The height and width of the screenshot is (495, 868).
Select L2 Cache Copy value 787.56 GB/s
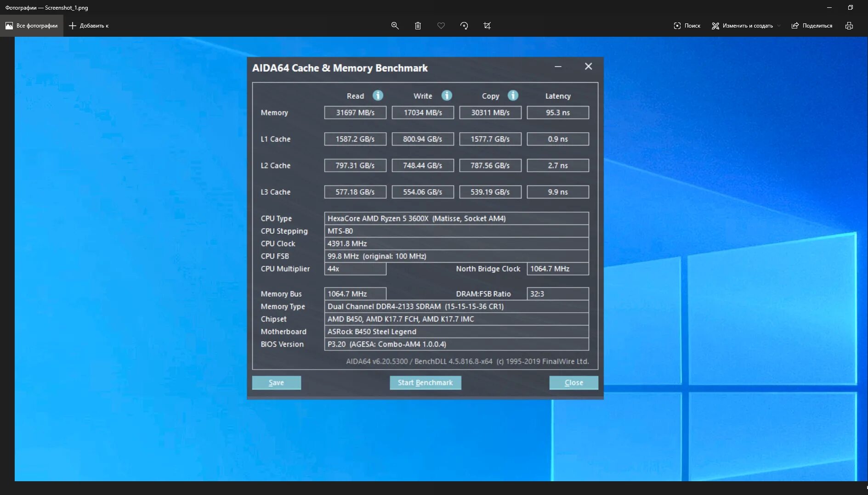click(x=490, y=165)
